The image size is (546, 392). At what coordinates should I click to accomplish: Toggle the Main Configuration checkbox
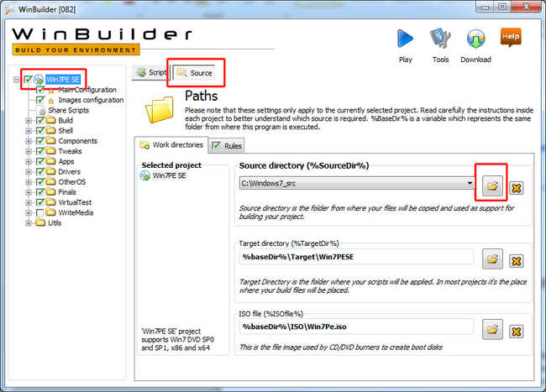coord(40,90)
